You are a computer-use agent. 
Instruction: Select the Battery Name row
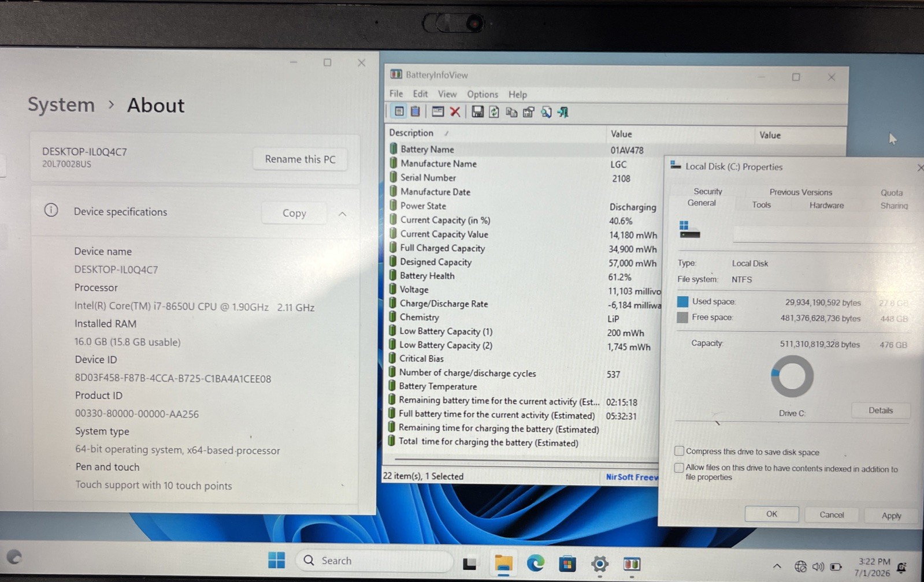click(x=523, y=150)
